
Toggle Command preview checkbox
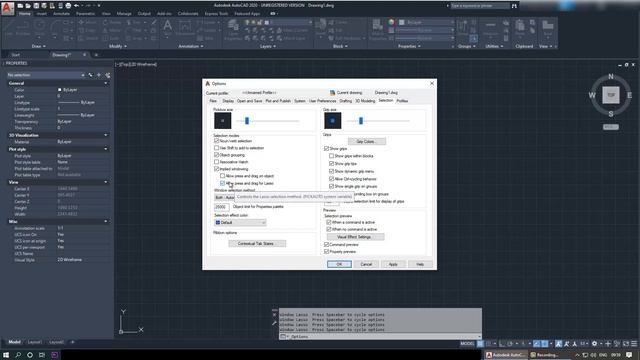[x=326, y=244]
